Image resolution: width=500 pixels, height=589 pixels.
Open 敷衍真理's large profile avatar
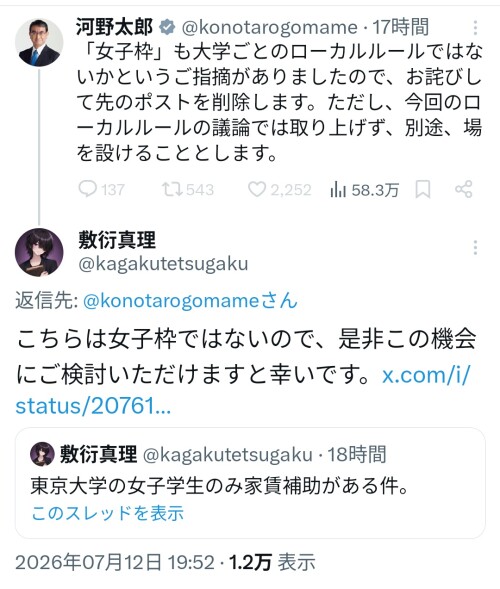coord(39,252)
